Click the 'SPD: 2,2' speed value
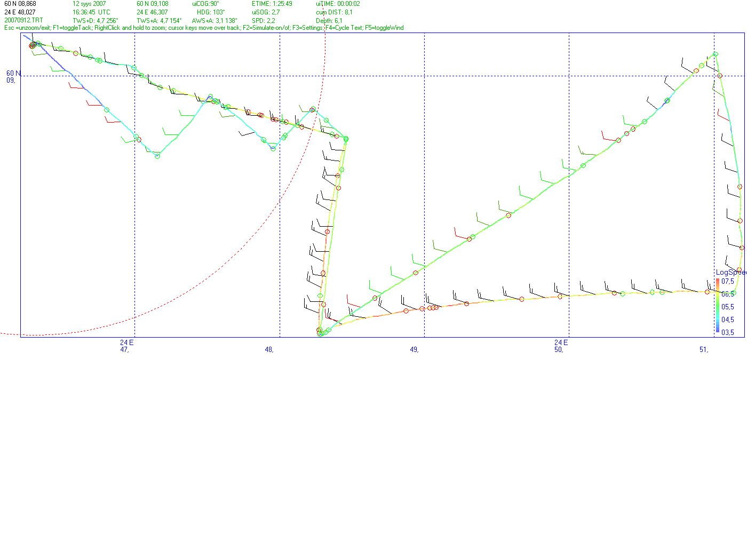 pyautogui.click(x=264, y=21)
